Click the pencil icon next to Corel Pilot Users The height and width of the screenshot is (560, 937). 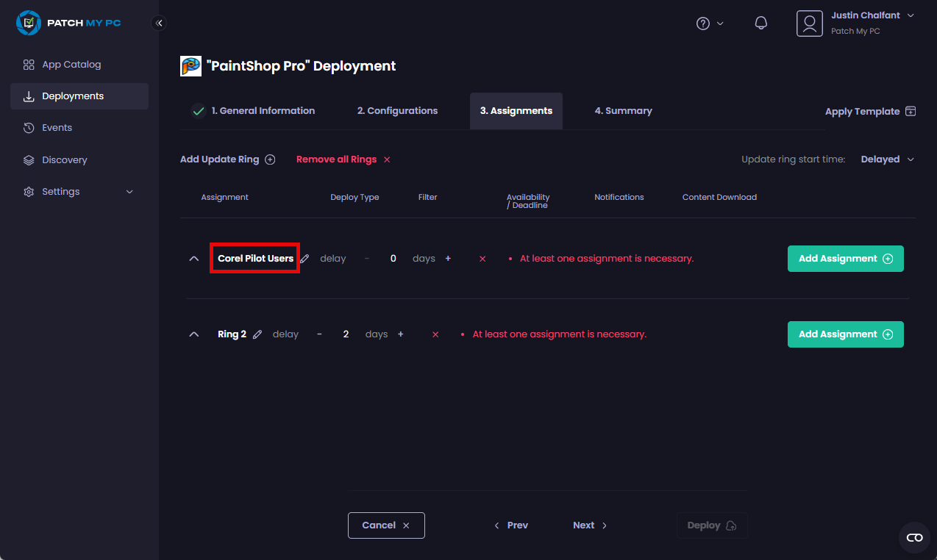pos(305,259)
